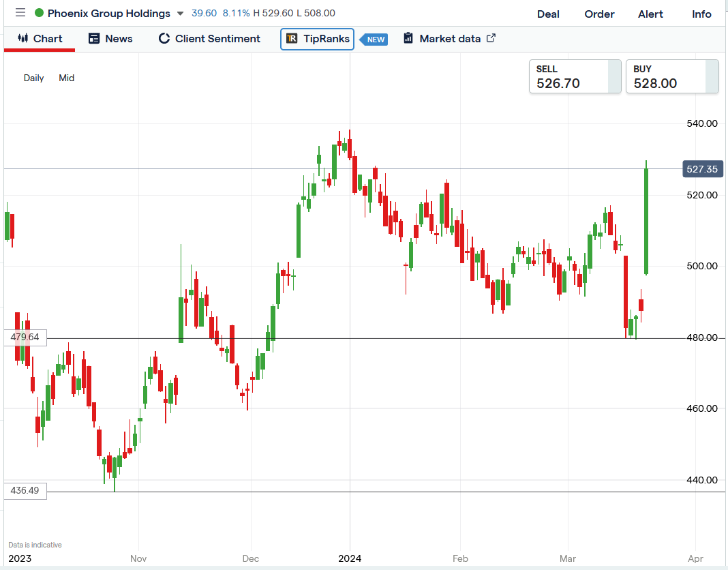Click the Nov date axis label
728x570 pixels.
pyautogui.click(x=138, y=558)
